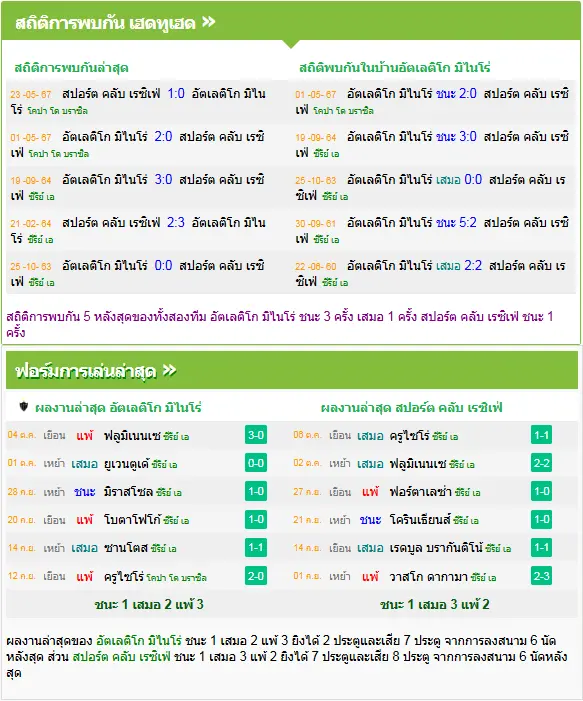This screenshot has height=701, width=583.
Task: Click the 1-1 score badge for ซานโตส
Action: coord(256,548)
